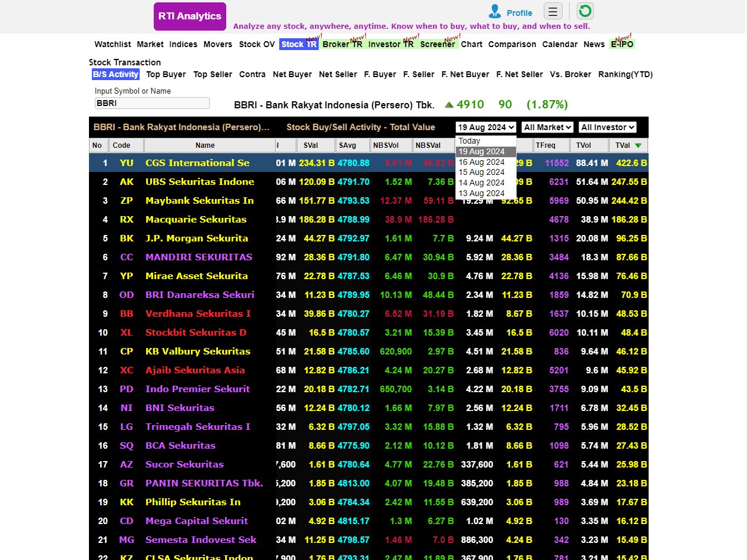Switch to Vs. Broker sub-tab

pyautogui.click(x=570, y=74)
